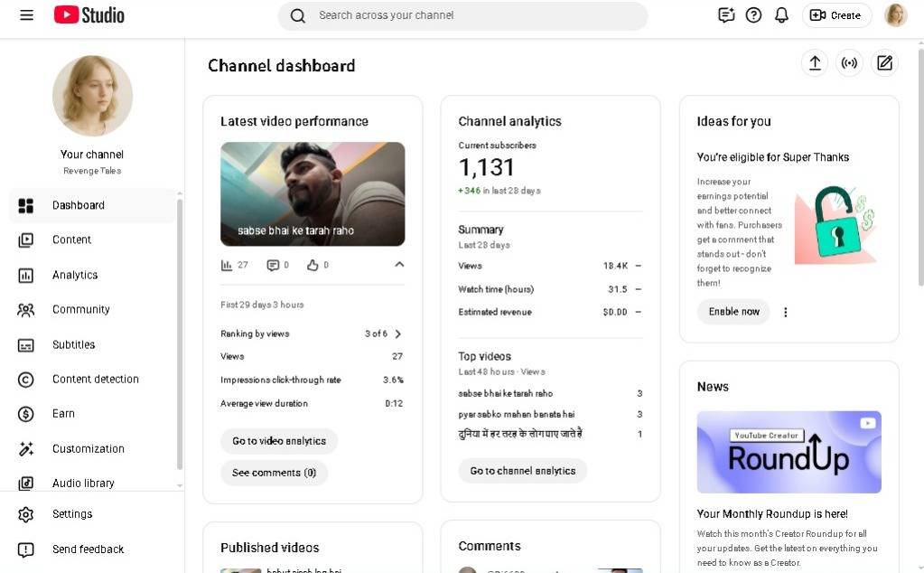Click the Go live broadcast icon

pos(849,63)
